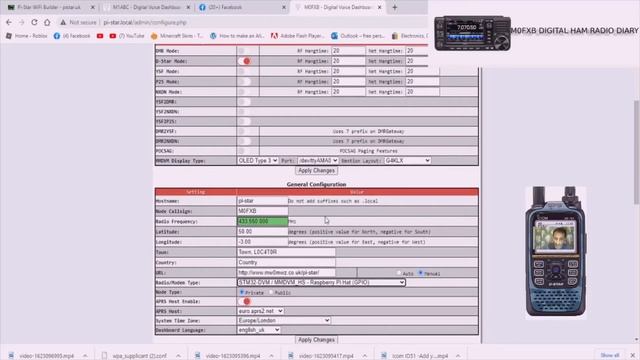Disable the APRS Host Enable switch

point(244,302)
